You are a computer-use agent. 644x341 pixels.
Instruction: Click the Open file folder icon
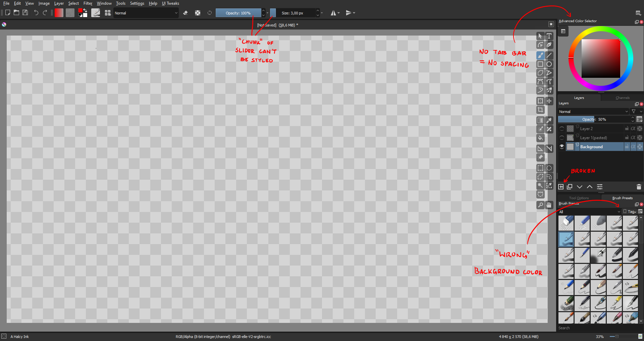[x=16, y=13]
